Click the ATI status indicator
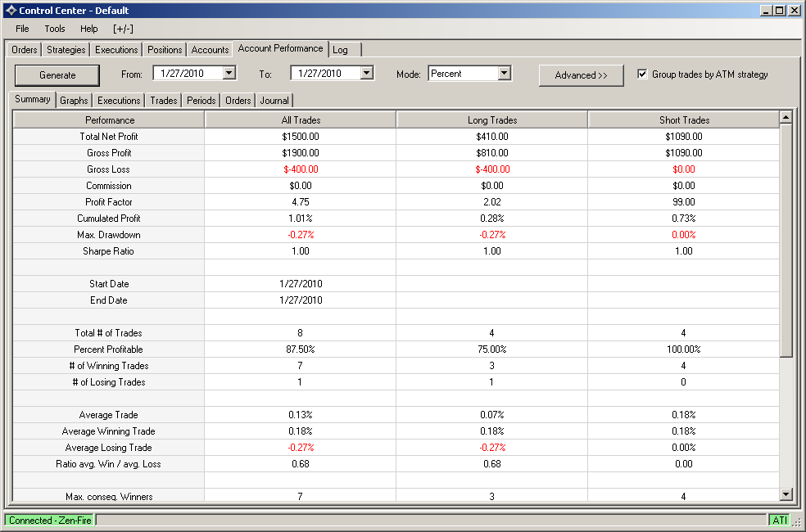806x532 pixels. coord(780,521)
